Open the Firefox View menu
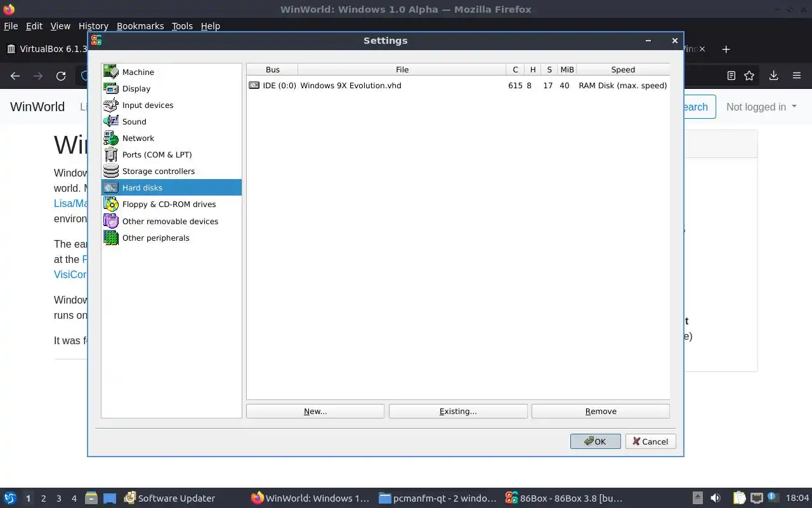 point(60,26)
